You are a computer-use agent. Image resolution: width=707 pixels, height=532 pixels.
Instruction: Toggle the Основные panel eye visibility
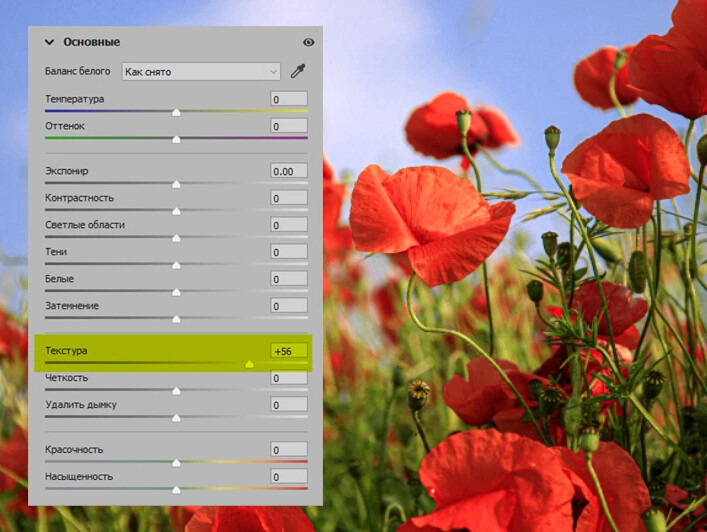308,42
